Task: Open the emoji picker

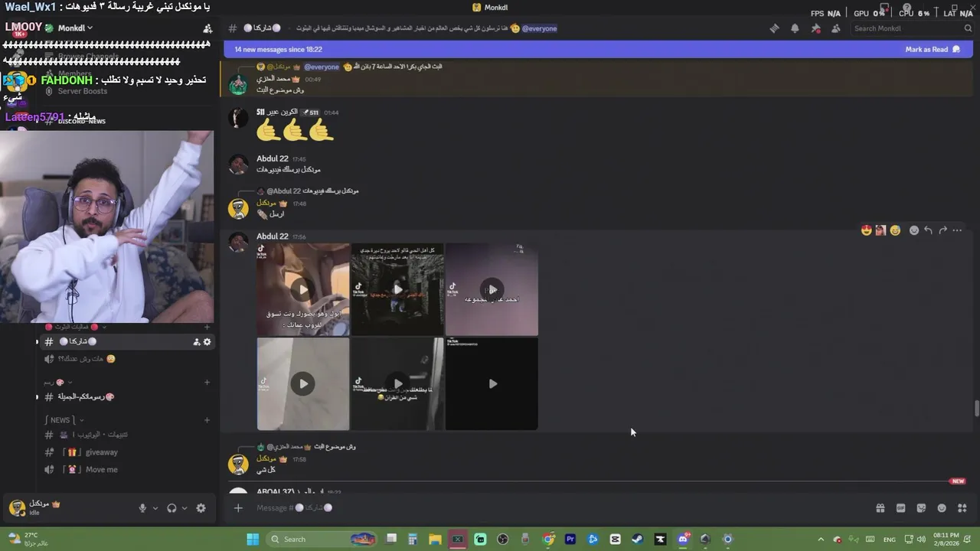Action: click(942, 508)
